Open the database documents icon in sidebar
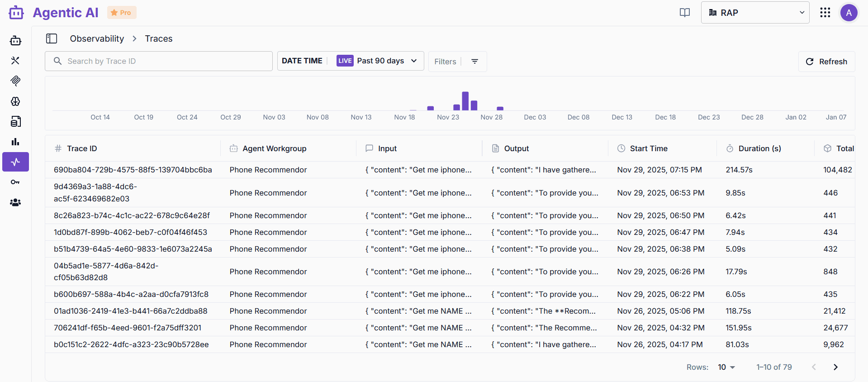The image size is (868, 382). [x=15, y=121]
